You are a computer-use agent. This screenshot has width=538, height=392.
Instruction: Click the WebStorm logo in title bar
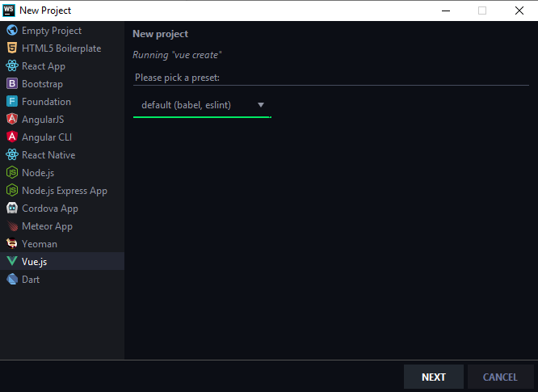(x=9, y=11)
